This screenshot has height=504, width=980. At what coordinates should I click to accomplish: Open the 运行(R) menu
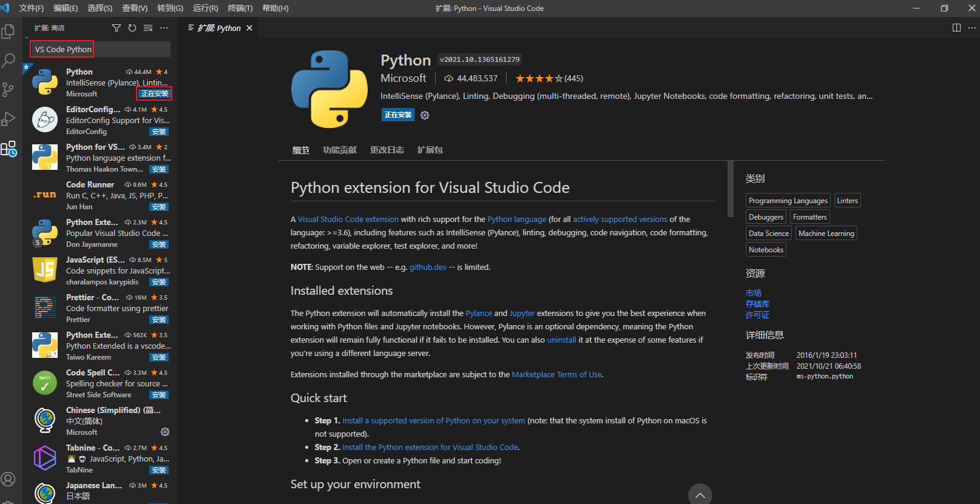(206, 8)
